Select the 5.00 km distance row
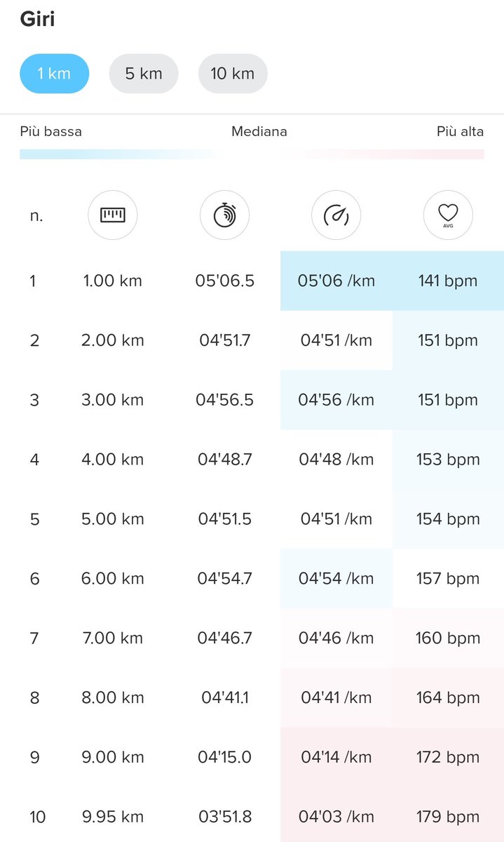Image resolution: width=504 pixels, height=842 pixels. coord(252,519)
